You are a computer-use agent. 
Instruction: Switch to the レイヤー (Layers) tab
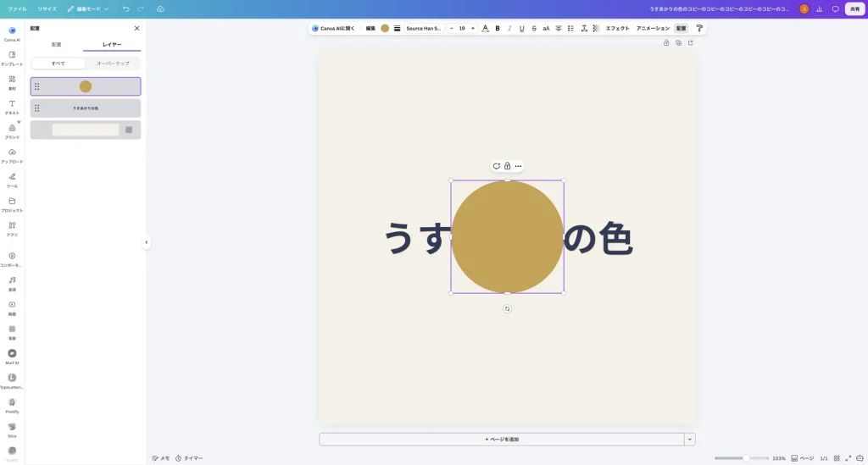[x=112, y=44]
